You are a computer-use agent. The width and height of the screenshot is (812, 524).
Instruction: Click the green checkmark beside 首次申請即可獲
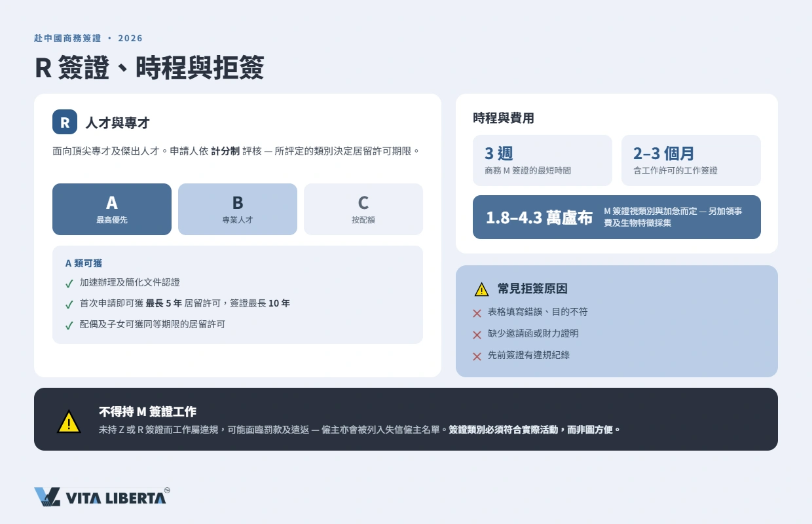(69, 305)
